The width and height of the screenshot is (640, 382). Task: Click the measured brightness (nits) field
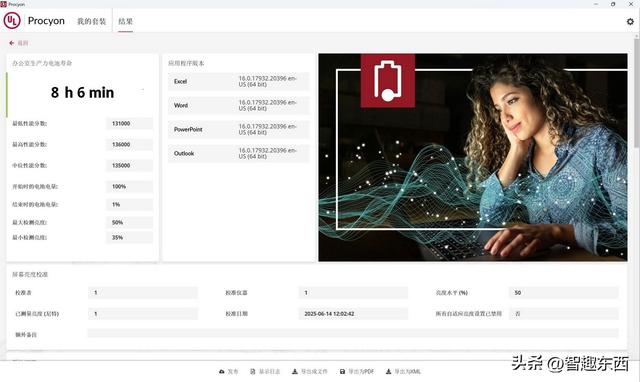pyautogui.click(x=143, y=314)
